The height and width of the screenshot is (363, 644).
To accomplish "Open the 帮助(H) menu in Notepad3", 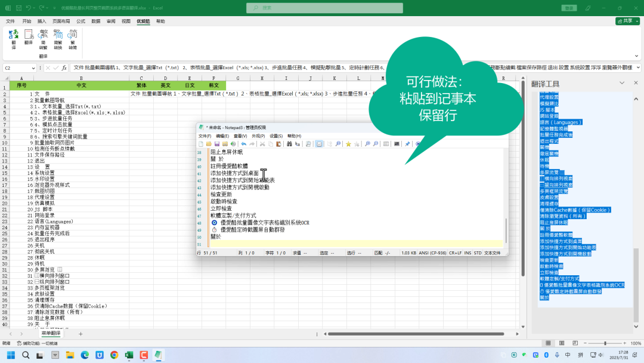I will pos(294,136).
